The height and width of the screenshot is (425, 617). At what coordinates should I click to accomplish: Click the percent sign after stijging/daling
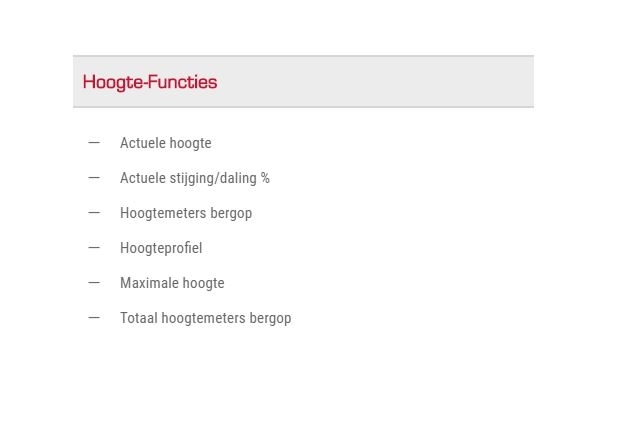(x=265, y=178)
